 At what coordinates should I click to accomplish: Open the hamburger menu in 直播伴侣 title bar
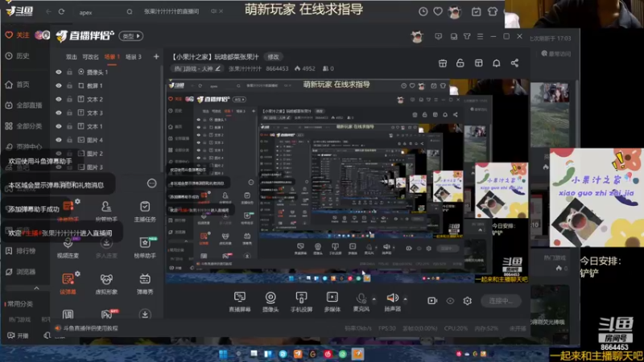(480, 36)
